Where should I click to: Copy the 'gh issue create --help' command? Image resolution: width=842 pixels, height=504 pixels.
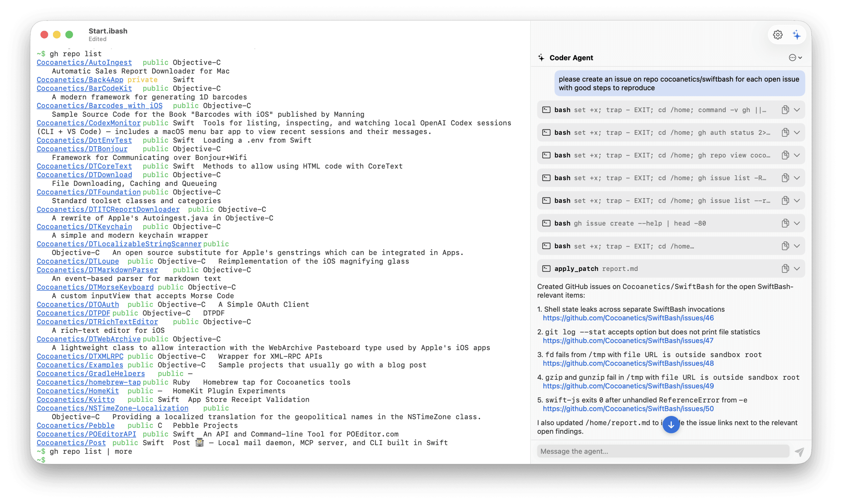coord(785,223)
